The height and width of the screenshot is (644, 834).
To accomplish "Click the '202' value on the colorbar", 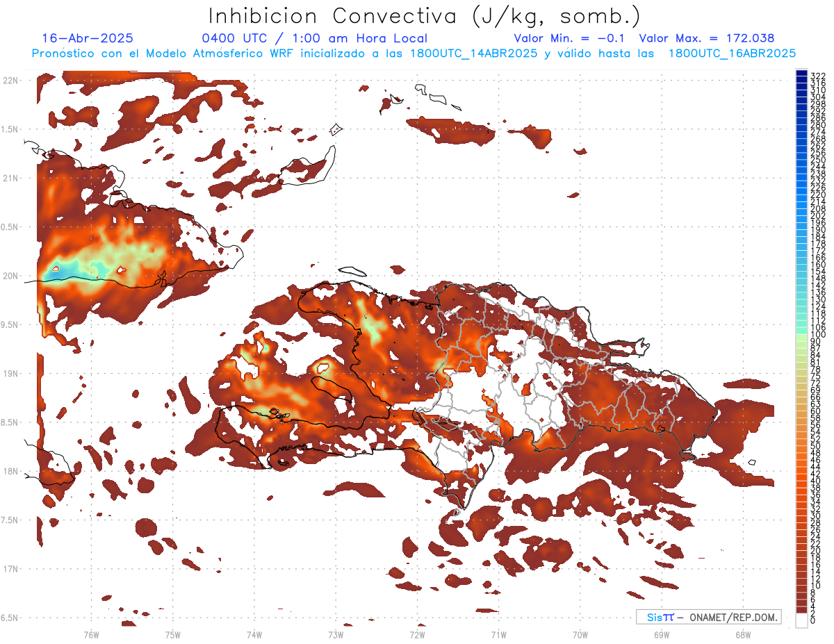I will coord(818,215).
